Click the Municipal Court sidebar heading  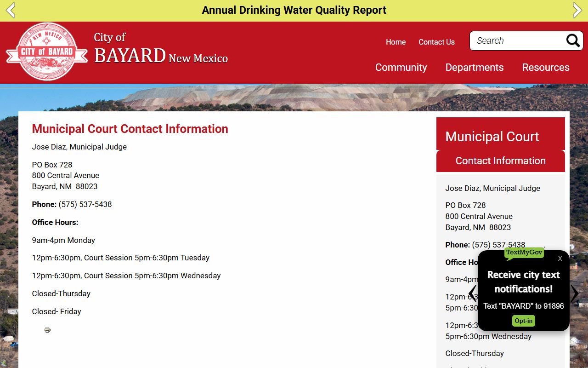pos(492,137)
